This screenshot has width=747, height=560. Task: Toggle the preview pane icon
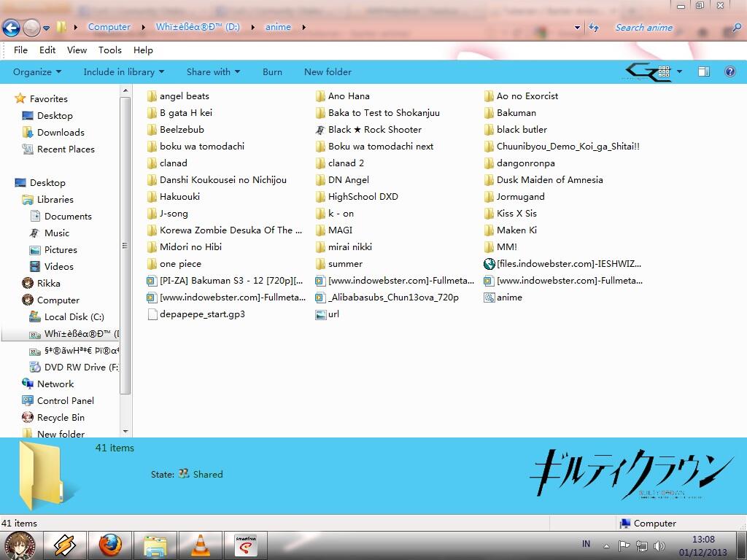[x=704, y=72]
